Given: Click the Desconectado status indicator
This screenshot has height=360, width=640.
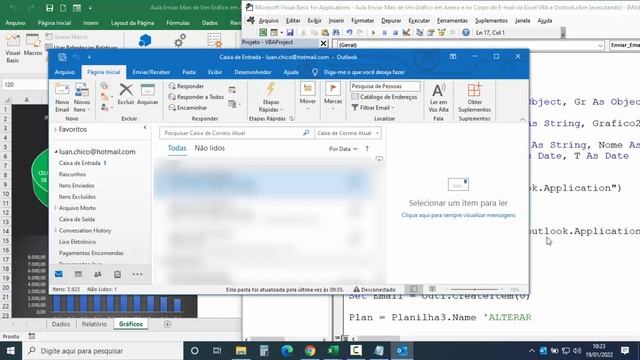Looking at the screenshot, I should point(374,289).
